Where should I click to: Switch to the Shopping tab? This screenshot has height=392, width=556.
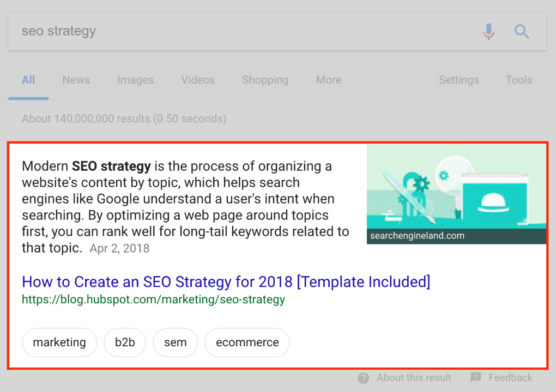tap(265, 80)
